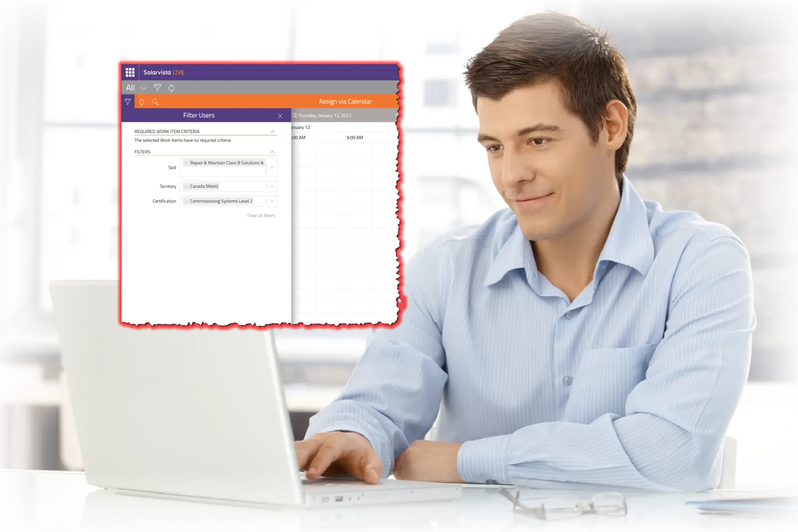The width and height of the screenshot is (798, 532).
Task: Select the 'All' tab filter option
Action: [130, 87]
